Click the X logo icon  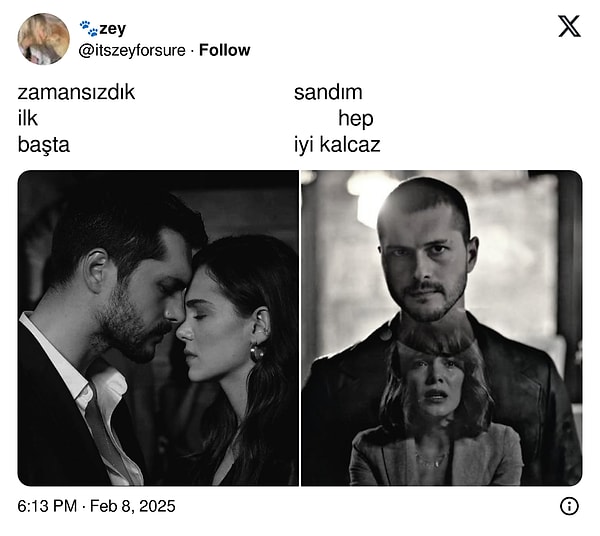coord(569,26)
